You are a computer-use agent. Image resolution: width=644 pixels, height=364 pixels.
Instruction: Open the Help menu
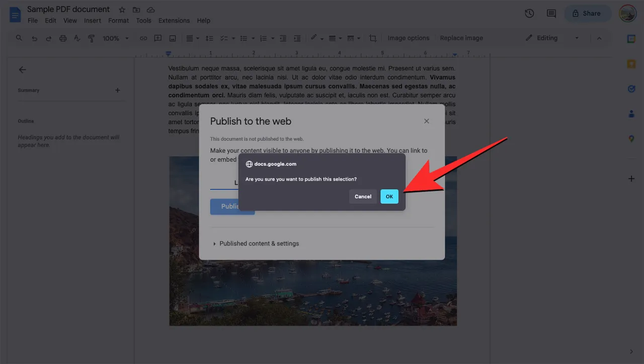204,21
